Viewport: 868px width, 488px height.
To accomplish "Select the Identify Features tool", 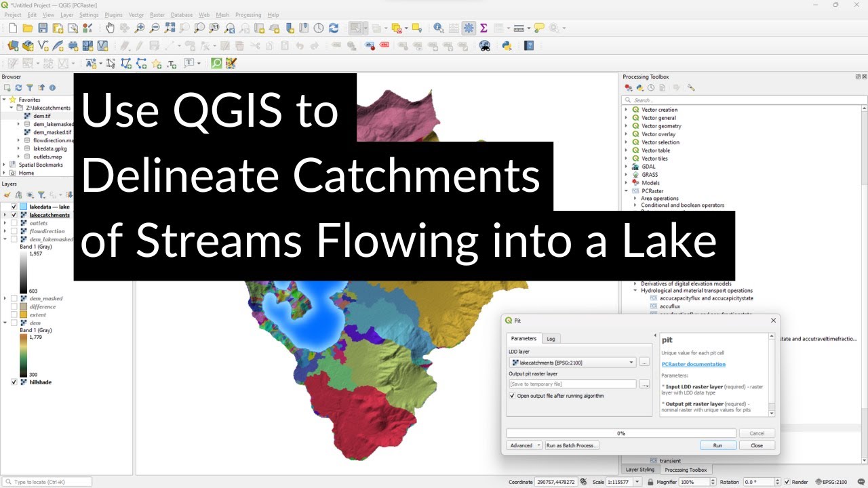I will [438, 28].
